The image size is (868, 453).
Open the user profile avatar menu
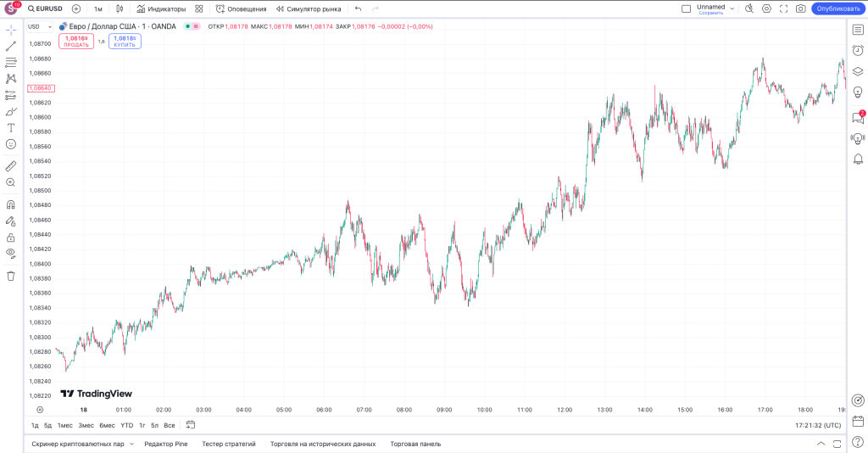11,8
